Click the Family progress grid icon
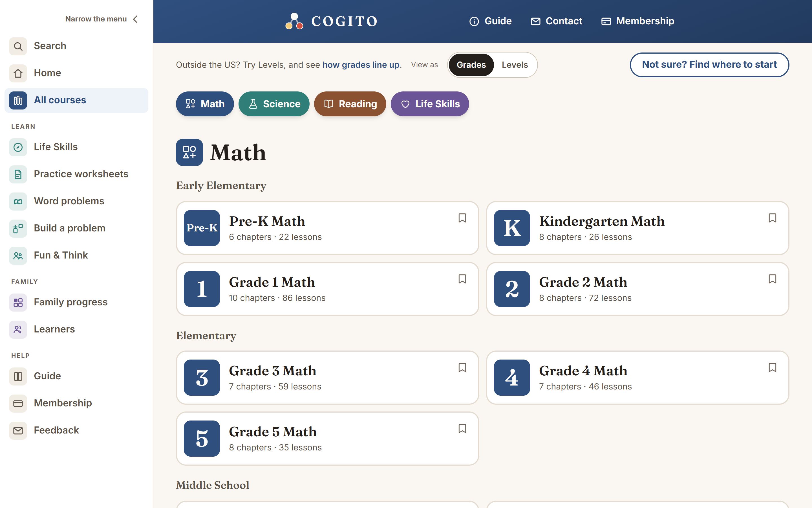Screen dimensions: 812x508 point(18,302)
